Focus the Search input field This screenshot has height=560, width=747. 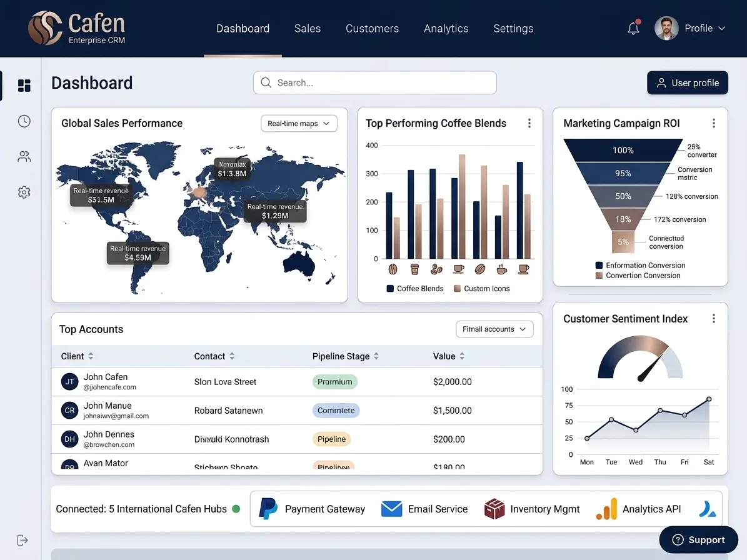(375, 83)
